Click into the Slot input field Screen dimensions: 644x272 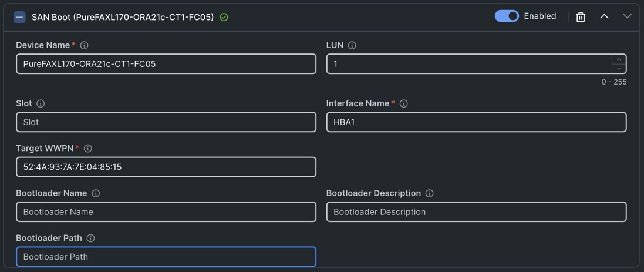[166, 122]
